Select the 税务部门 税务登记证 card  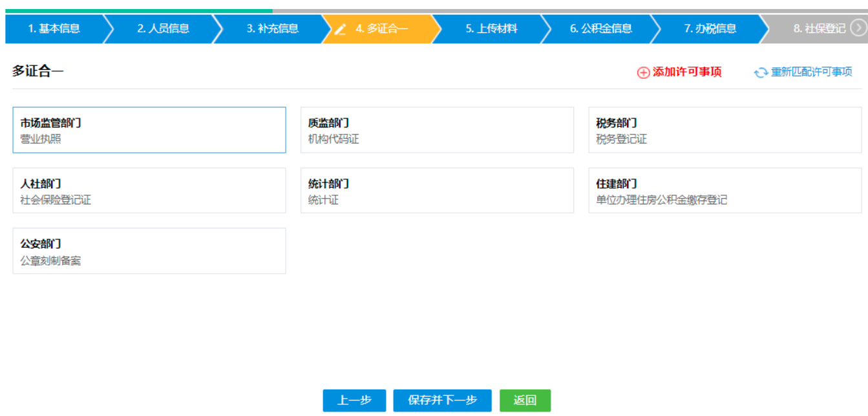725,129
